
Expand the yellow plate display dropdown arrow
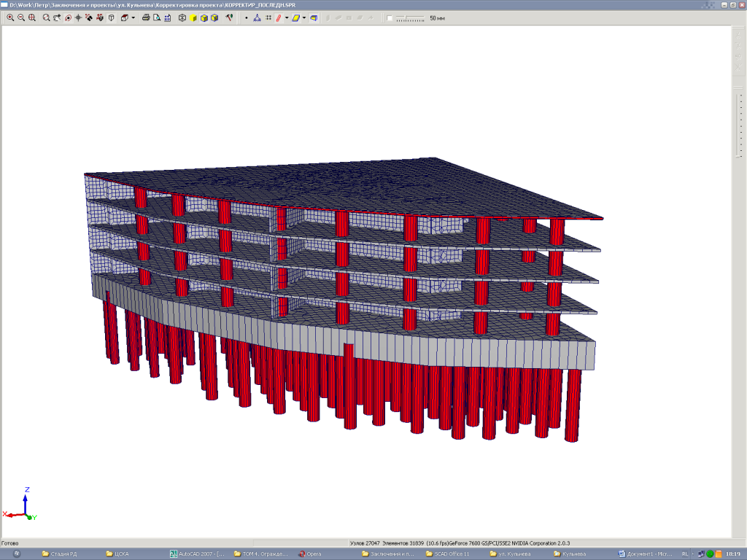pyautogui.click(x=304, y=17)
